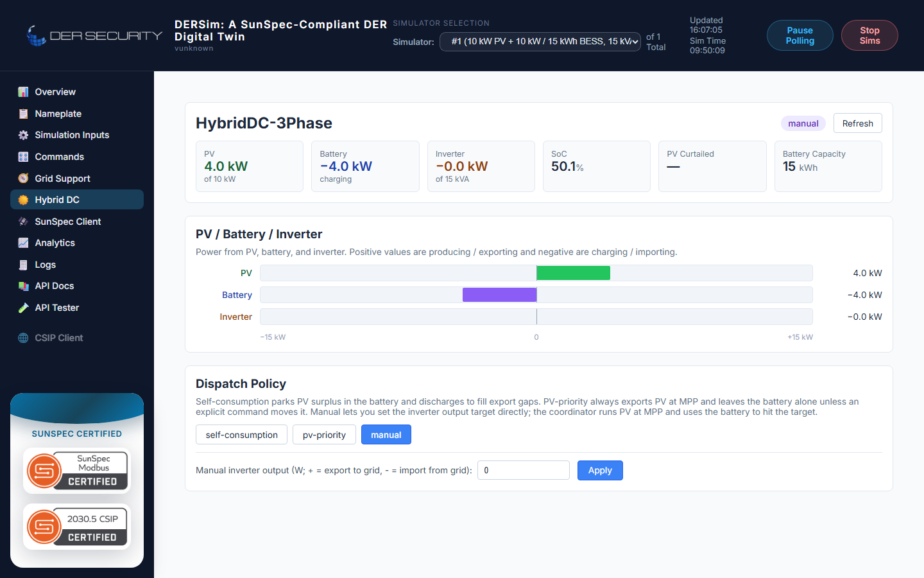
Task: Click the Simulation Inputs gear icon
Action: [23, 135]
